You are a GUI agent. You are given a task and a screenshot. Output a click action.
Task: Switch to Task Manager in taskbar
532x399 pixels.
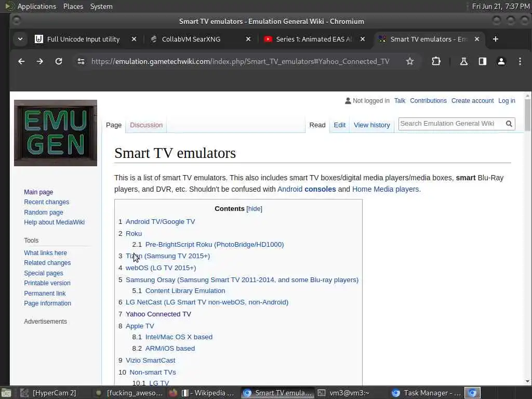pyautogui.click(x=427, y=393)
